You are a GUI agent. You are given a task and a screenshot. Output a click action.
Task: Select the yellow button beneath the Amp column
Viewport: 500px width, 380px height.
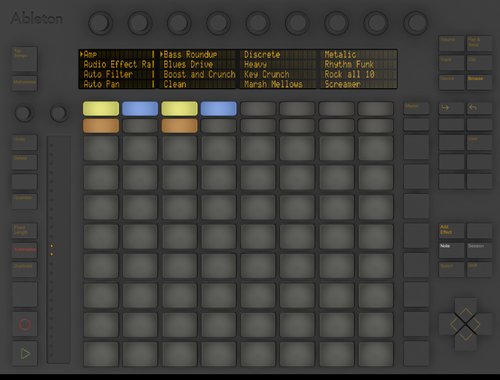tap(101, 109)
